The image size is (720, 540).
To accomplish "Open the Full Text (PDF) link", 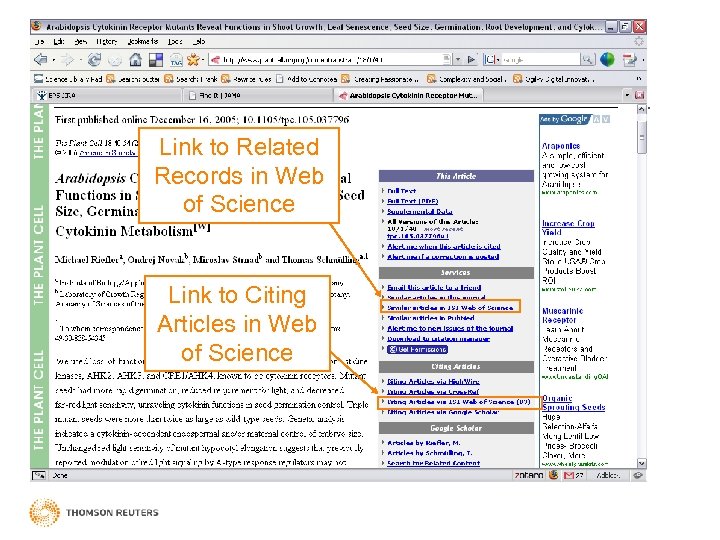I will 412,201.
